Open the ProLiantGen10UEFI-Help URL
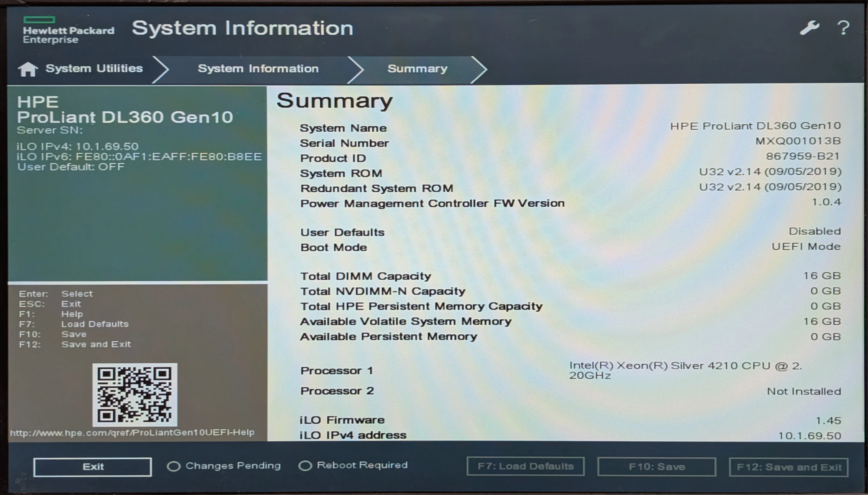 click(x=132, y=432)
